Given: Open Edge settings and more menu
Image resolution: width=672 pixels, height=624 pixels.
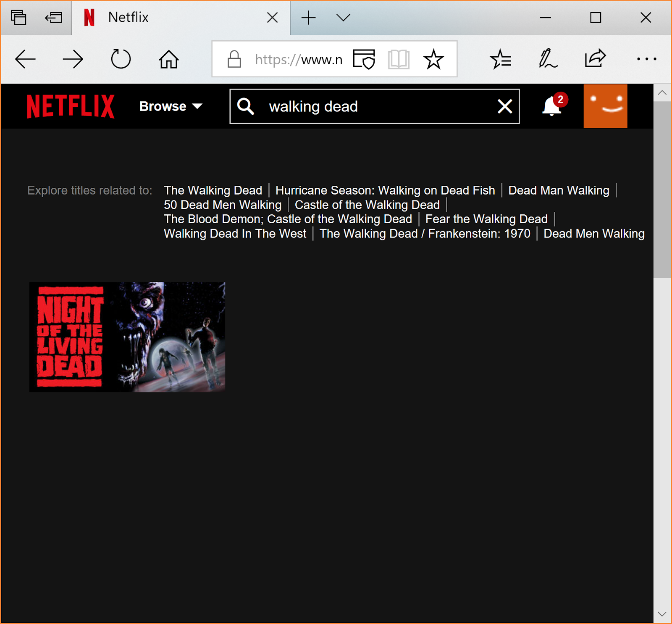Looking at the screenshot, I should tap(646, 59).
